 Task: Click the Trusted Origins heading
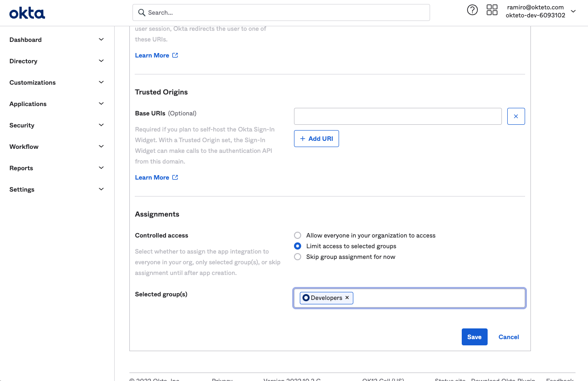[x=161, y=92]
